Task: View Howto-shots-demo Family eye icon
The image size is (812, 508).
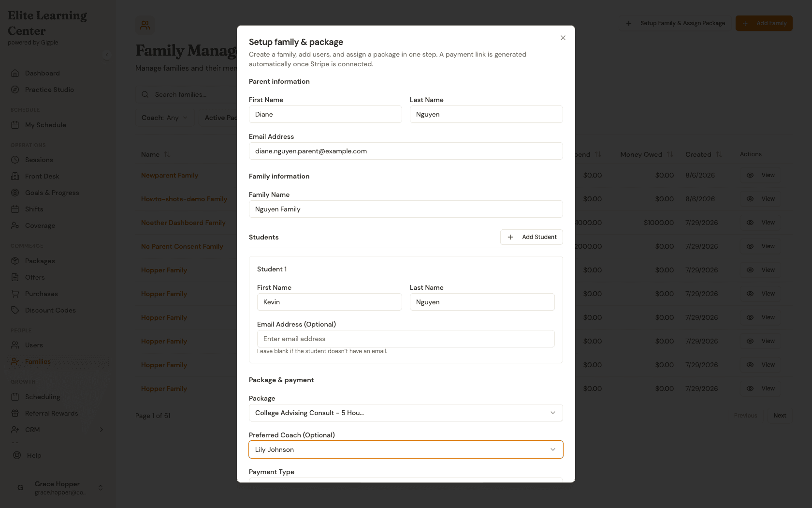Action: [x=750, y=199]
